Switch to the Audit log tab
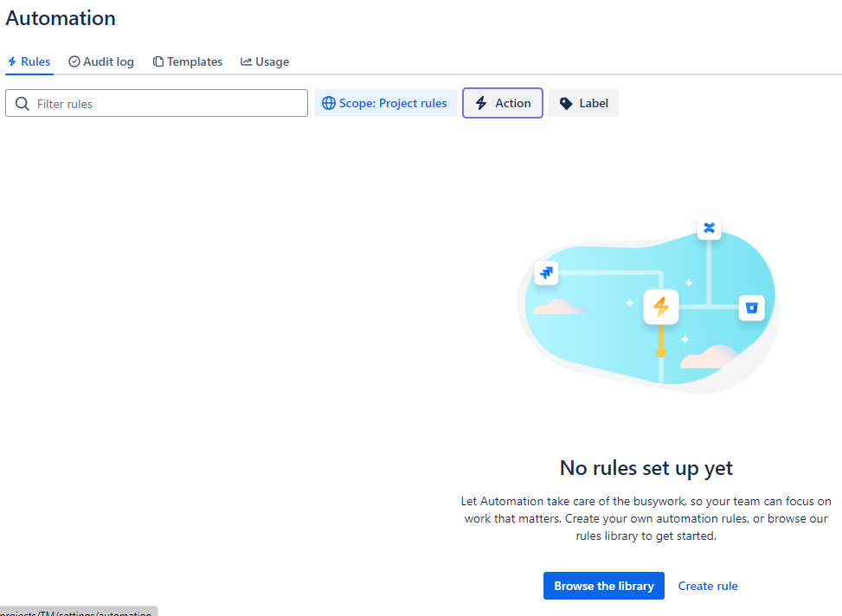The image size is (842, 616). click(100, 61)
